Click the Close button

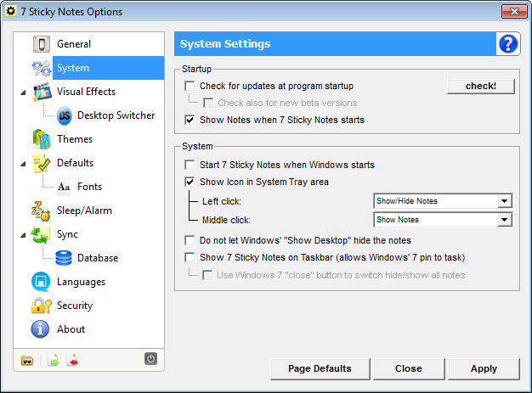pos(409,368)
